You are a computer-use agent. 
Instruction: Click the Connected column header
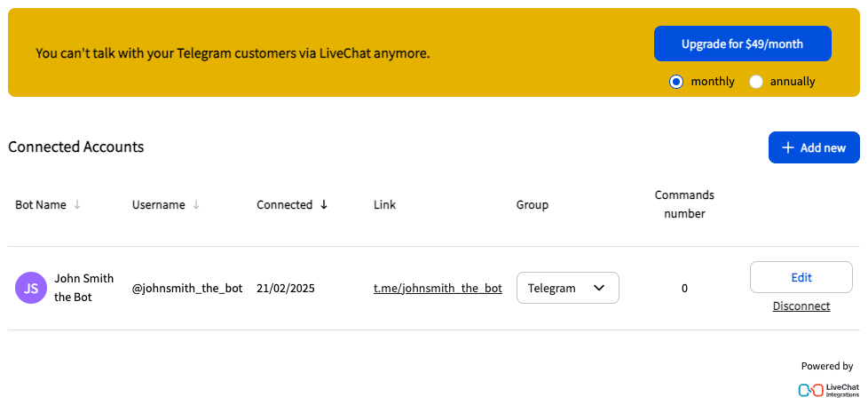tap(285, 205)
